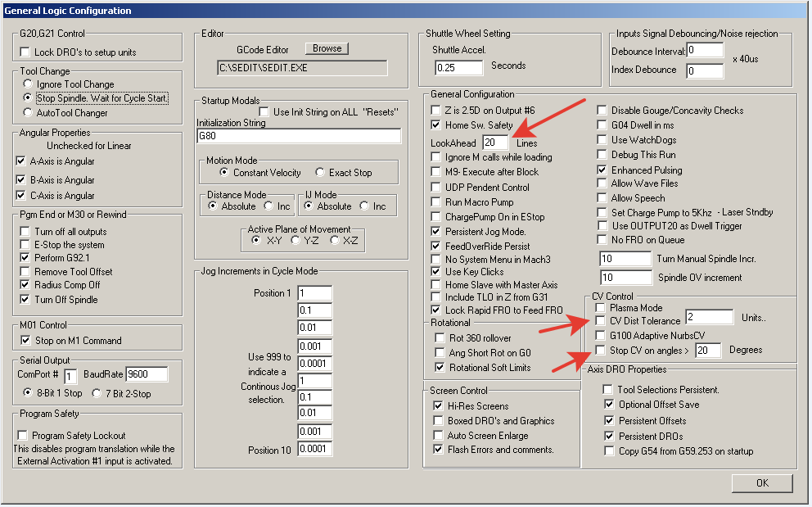The height and width of the screenshot is (507, 812).
Task: Click the OK button
Action: (762, 482)
